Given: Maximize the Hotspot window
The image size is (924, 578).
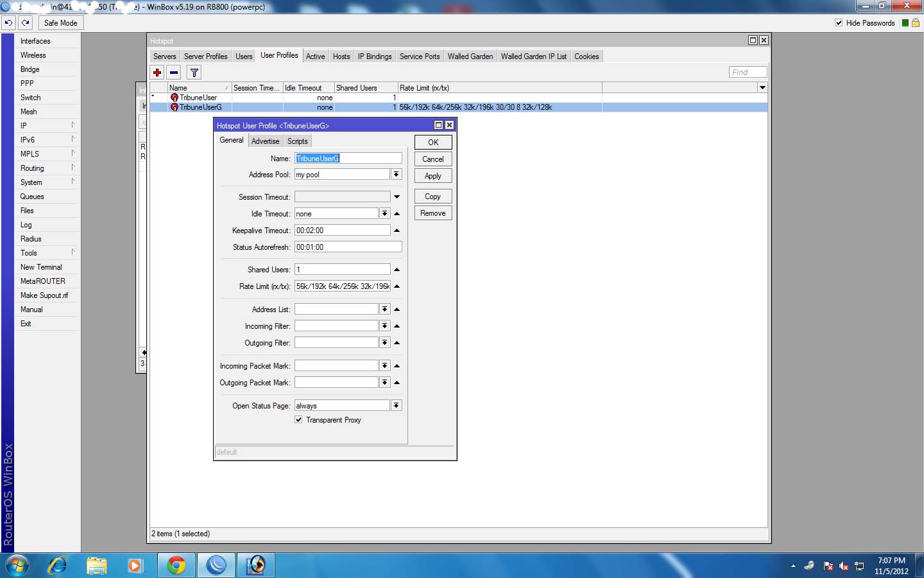Looking at the screenshot, I should point(753,40).
